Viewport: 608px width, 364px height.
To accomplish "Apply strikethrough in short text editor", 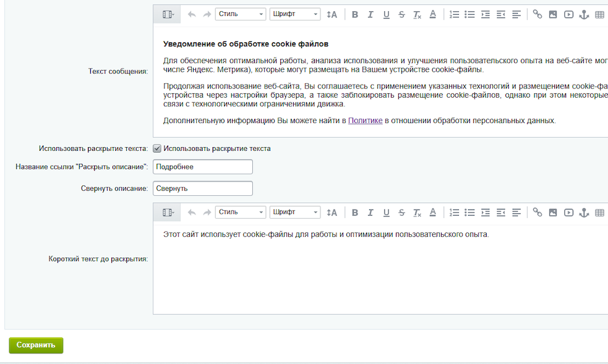I will click(402, 212).
